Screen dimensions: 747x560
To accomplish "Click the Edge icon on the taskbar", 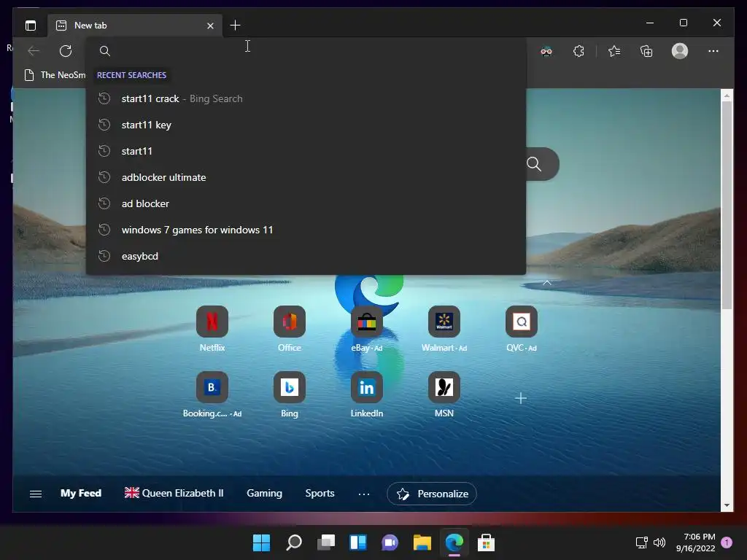I will tap(454, 542).
